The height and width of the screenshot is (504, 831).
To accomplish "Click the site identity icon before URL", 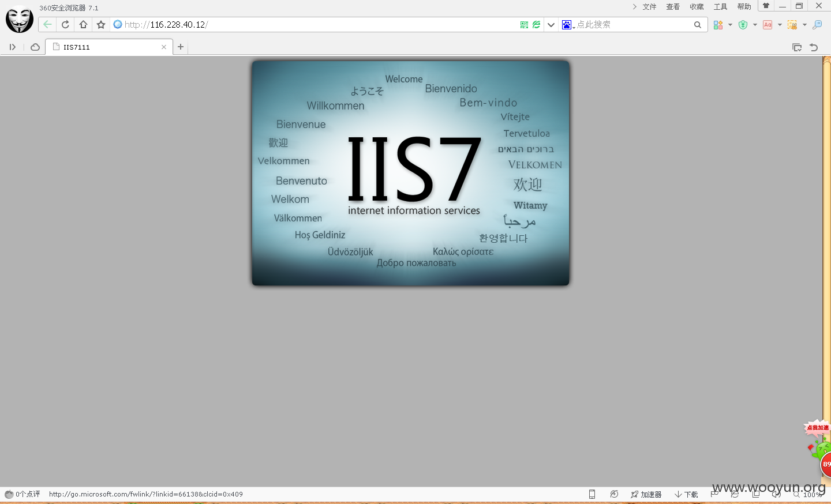I will pos(118,24).
